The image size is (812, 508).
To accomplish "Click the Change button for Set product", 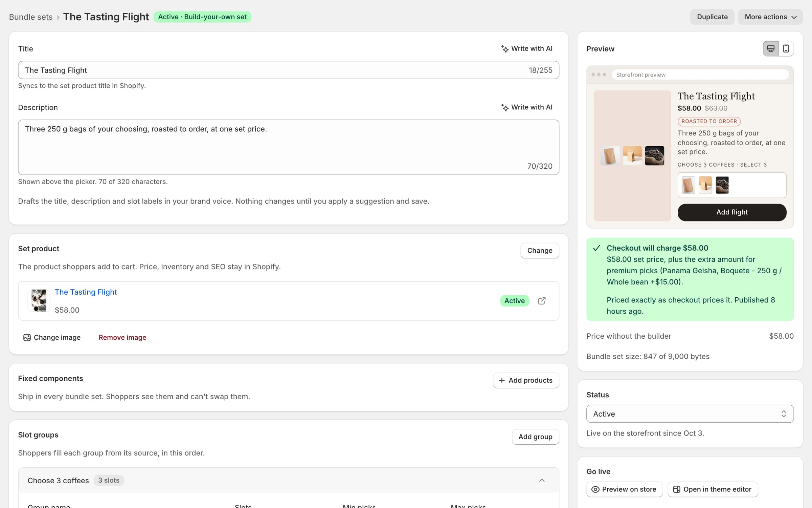I will (540, 250).
